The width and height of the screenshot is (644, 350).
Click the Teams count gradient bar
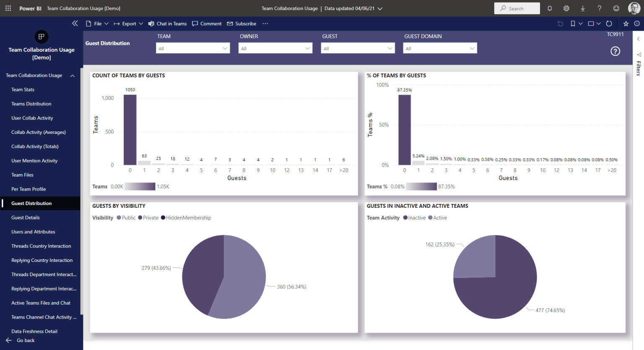coord(140,186)
